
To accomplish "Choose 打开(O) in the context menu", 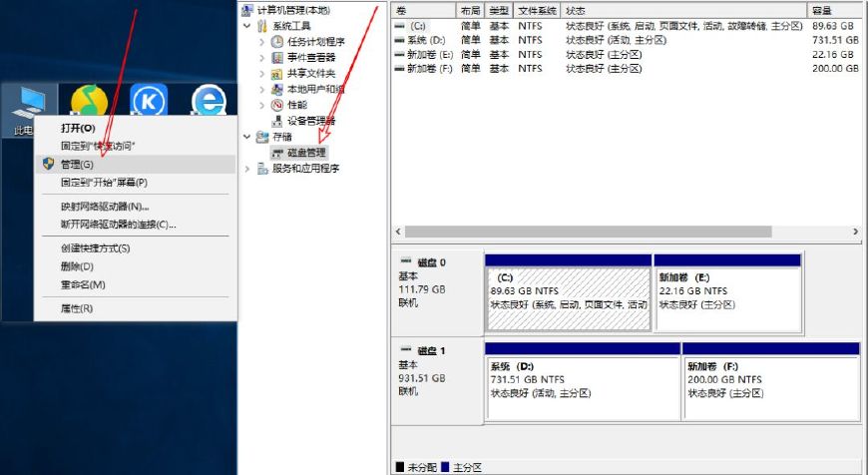I will point(135,128).
